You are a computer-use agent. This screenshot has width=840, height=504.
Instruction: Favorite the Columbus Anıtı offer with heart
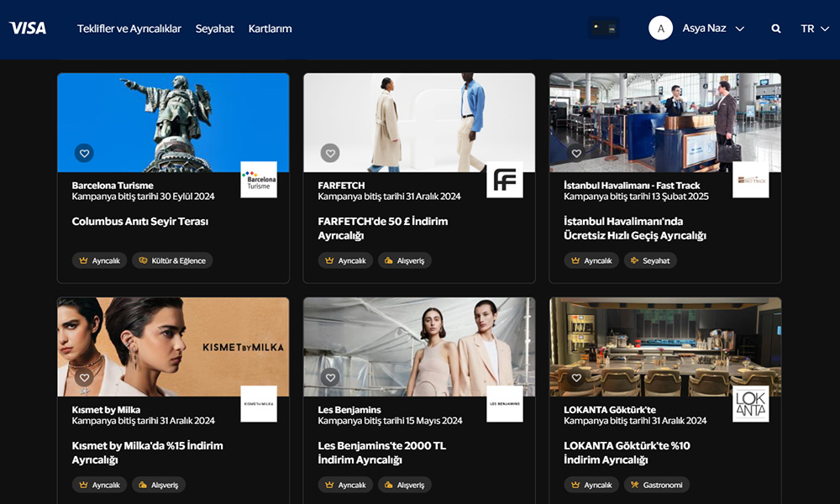84,153
